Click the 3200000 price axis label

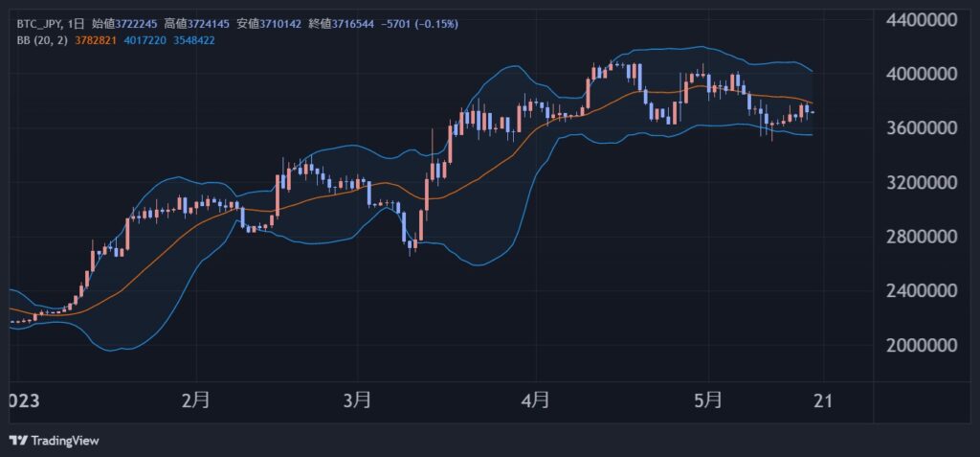[x=922, y=183]
